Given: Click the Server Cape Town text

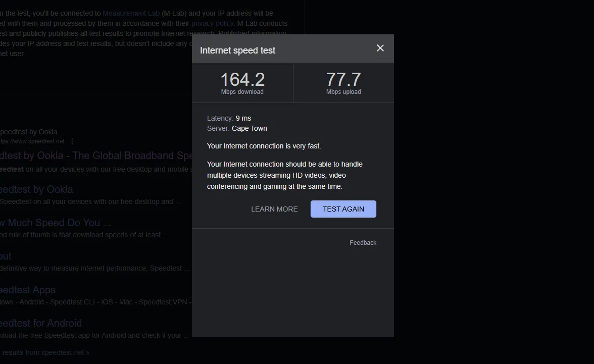Looking at the screenshot, I should pos(237,128).
